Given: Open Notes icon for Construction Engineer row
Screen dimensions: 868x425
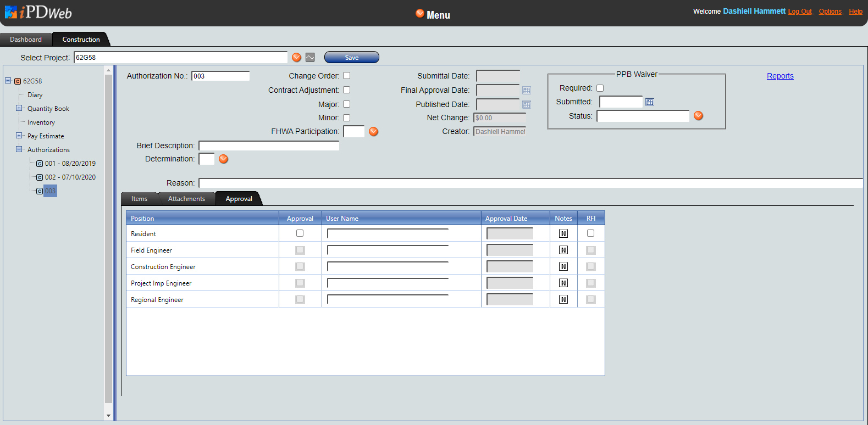Looking at the screenshot, I should [x=563, y=267].
